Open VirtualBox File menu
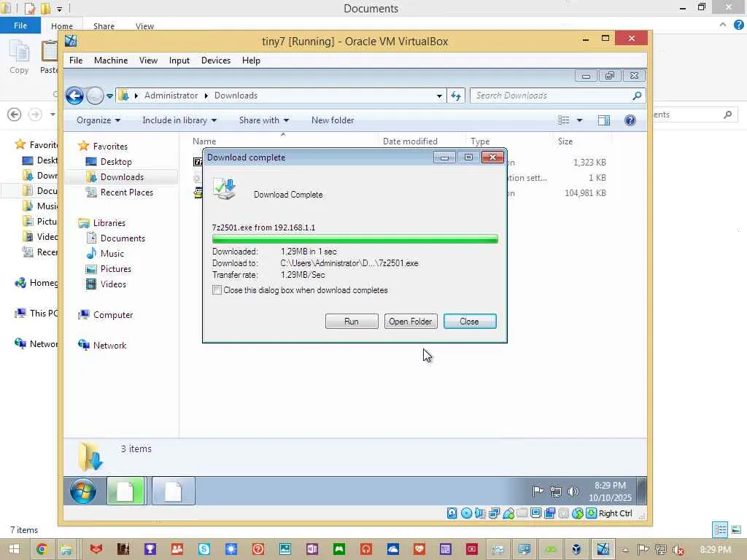747x560 pixels. pos(76,61)
